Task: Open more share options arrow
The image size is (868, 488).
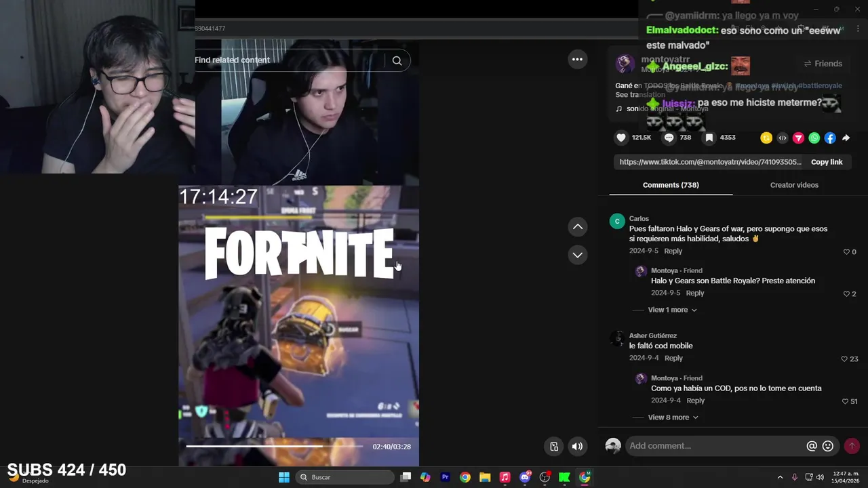Action: click(846, 138)
